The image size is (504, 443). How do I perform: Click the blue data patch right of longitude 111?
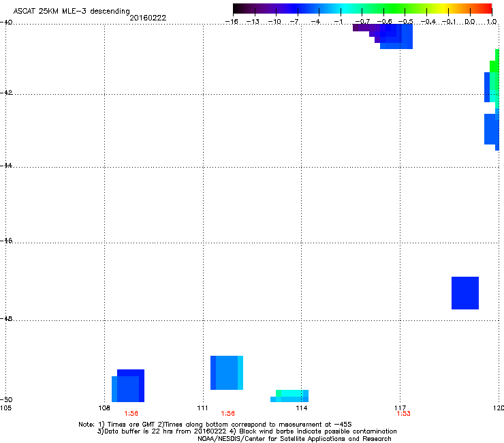tap(227, 373)
